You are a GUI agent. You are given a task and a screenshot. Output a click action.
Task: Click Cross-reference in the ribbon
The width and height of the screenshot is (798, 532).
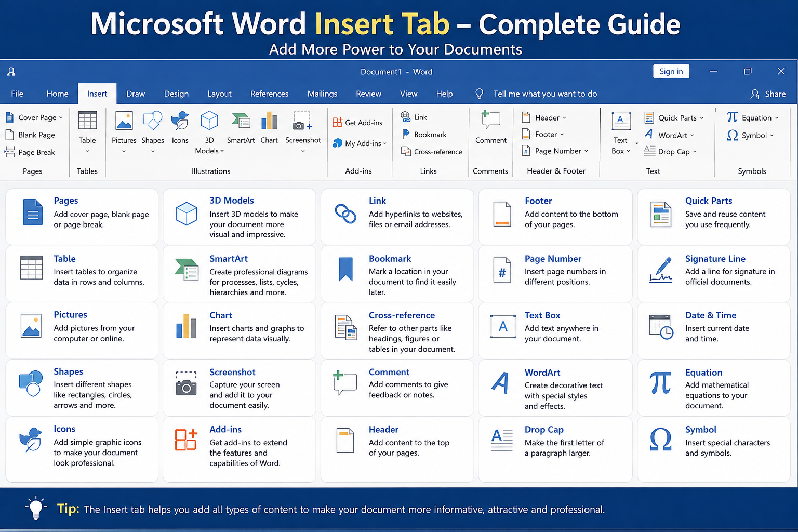coord(432,151)
